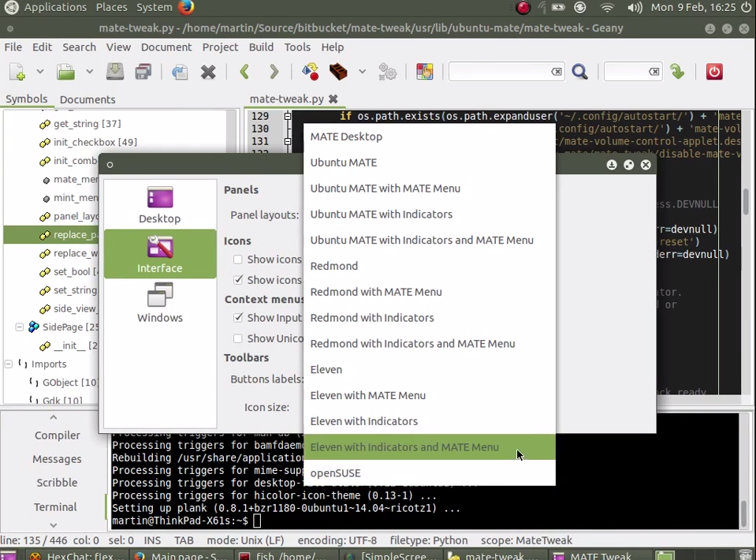Open the color chooser toolbar icon
Screen dimensions: 756x560
[424, 72]
